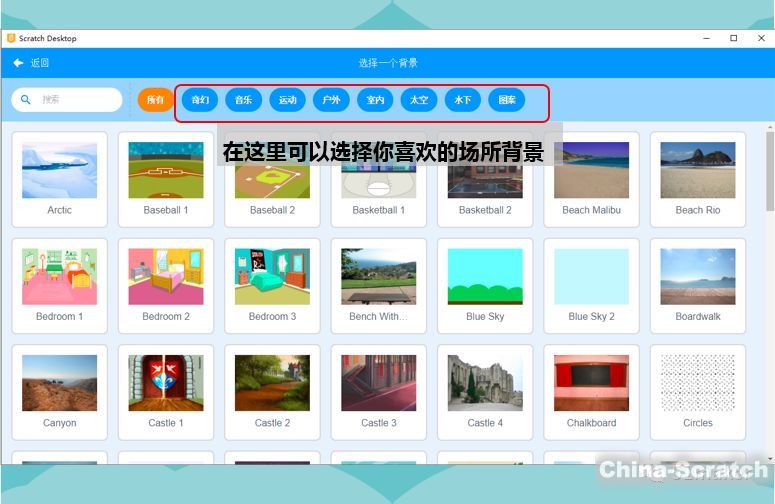This screenshot has width=775, height=504.
Task: Filter backdrops by 音乐 category
Action: point(243,100)
